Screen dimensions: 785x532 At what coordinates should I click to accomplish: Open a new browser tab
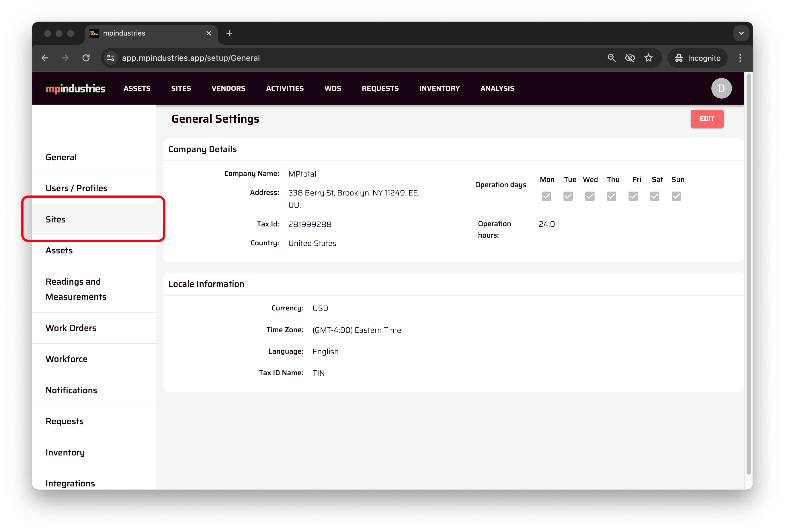point(229,34)
